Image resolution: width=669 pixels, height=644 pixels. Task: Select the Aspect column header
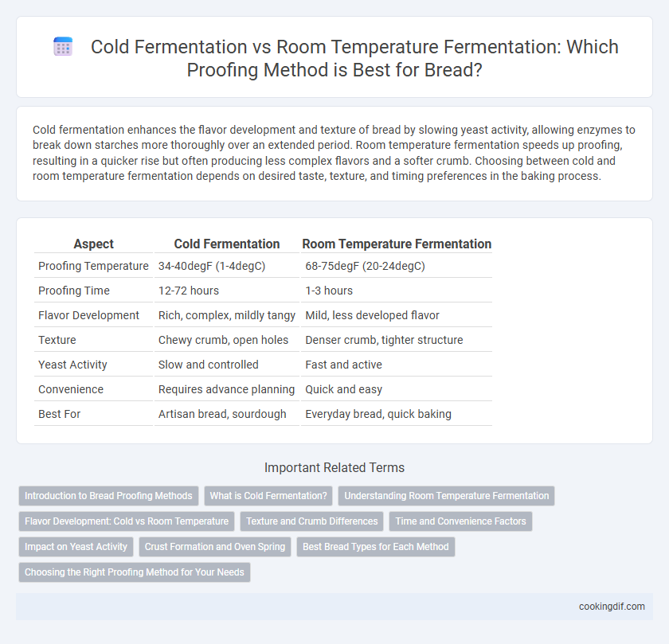click(93, 244)
